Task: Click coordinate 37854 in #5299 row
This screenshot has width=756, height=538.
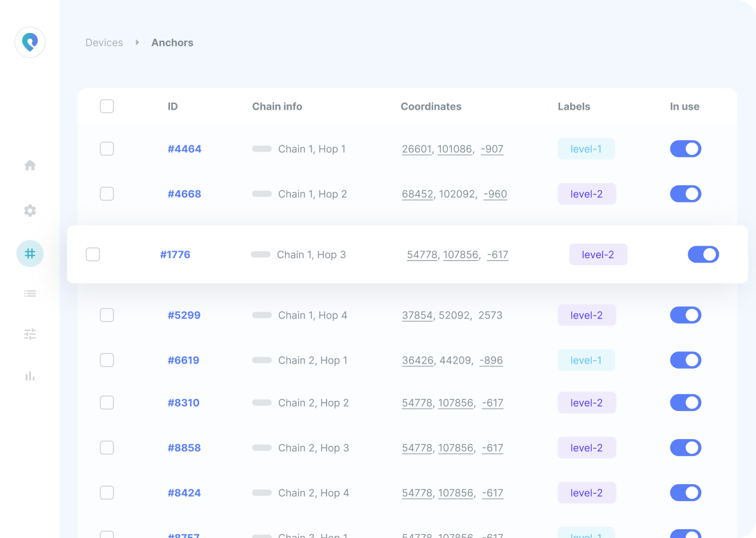Action: pyautogui.click(x=417, y=315)
